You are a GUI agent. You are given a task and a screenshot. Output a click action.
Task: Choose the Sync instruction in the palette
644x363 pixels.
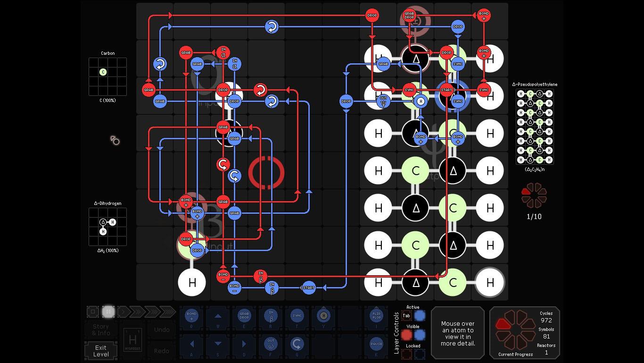tap(297, 316)
